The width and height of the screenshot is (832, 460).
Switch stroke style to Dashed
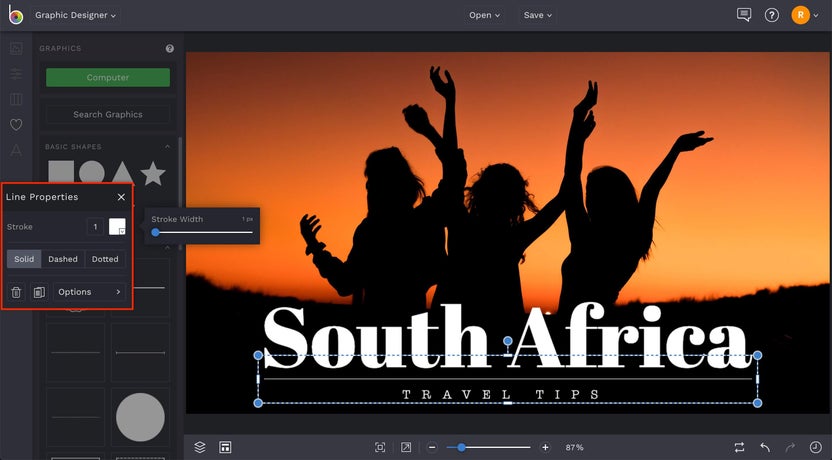[63, 259]
